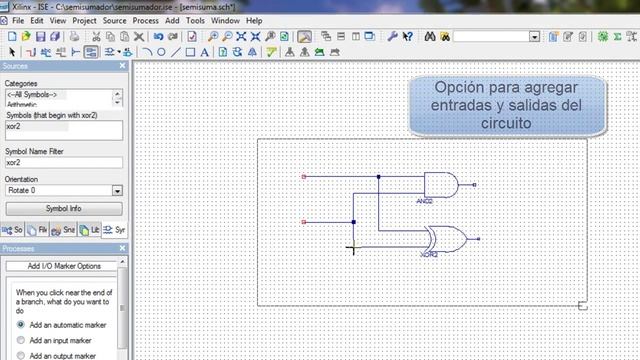Click the Zoom to Box icon
Screen dimensions: 640x360
pyautogui.click(x=270, y=37)
